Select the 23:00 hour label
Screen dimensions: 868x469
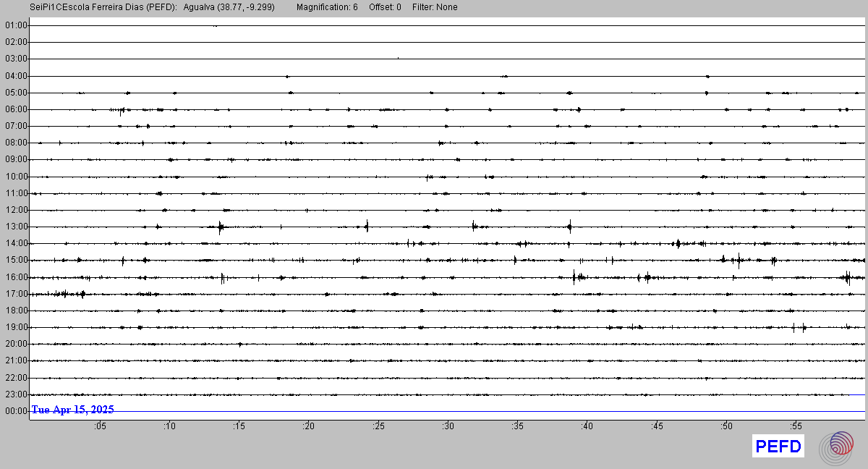coord(16,394)
